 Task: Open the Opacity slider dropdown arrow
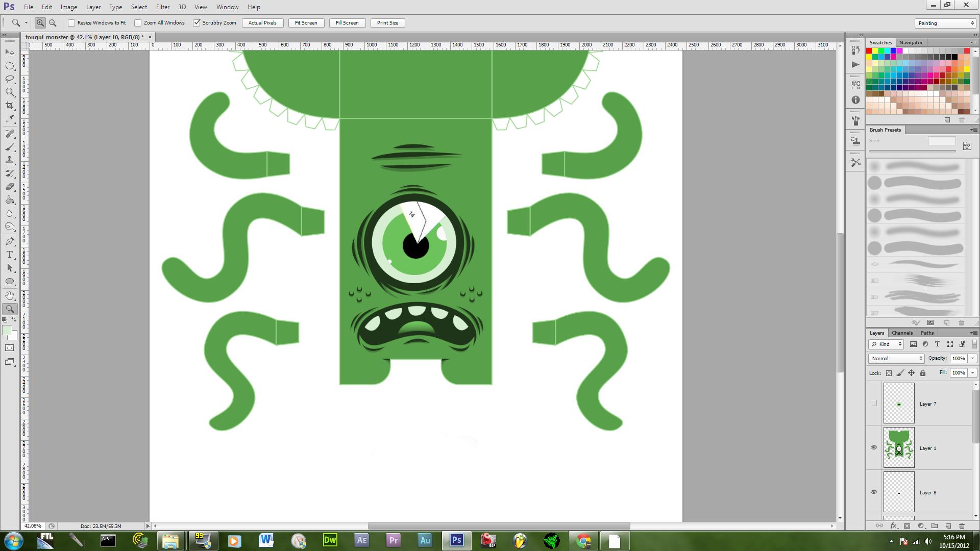tap(972, 359)
